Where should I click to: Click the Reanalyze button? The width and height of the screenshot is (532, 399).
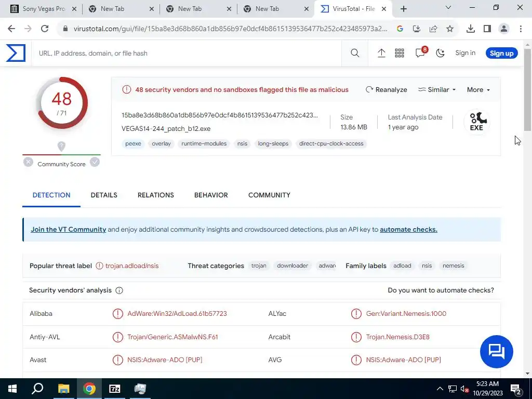click(387, 89)
